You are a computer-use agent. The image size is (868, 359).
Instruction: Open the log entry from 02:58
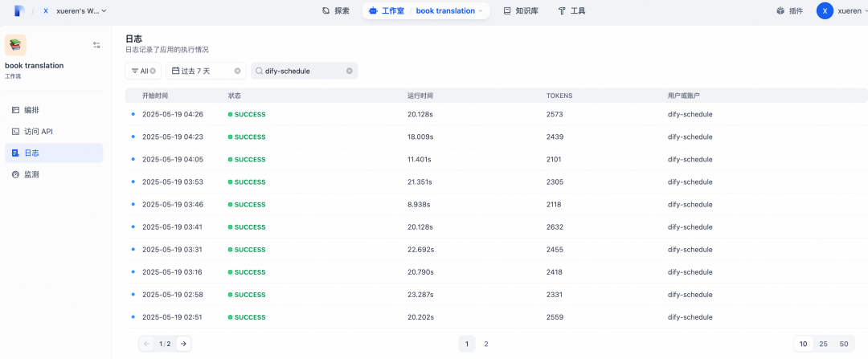tap(496, 295)
